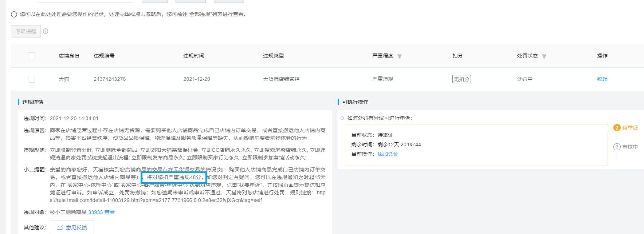Click the step 2 待举证 circle marker

(617, 128)
